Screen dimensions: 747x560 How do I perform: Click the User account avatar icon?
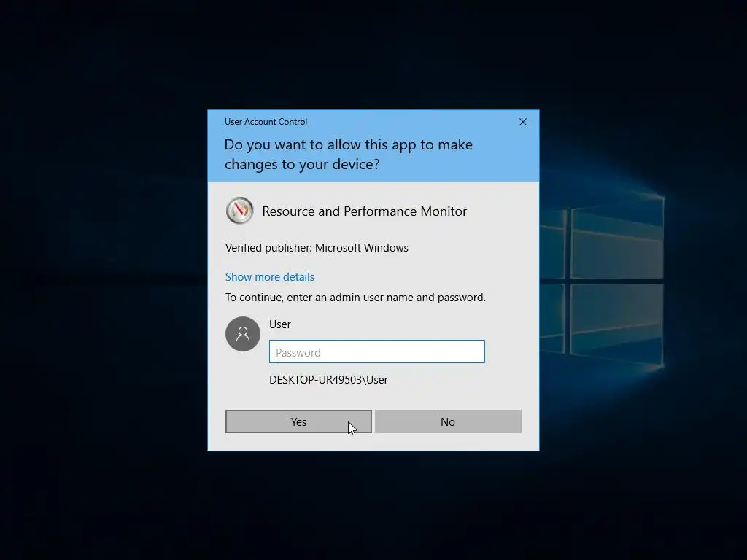(243, 334)
